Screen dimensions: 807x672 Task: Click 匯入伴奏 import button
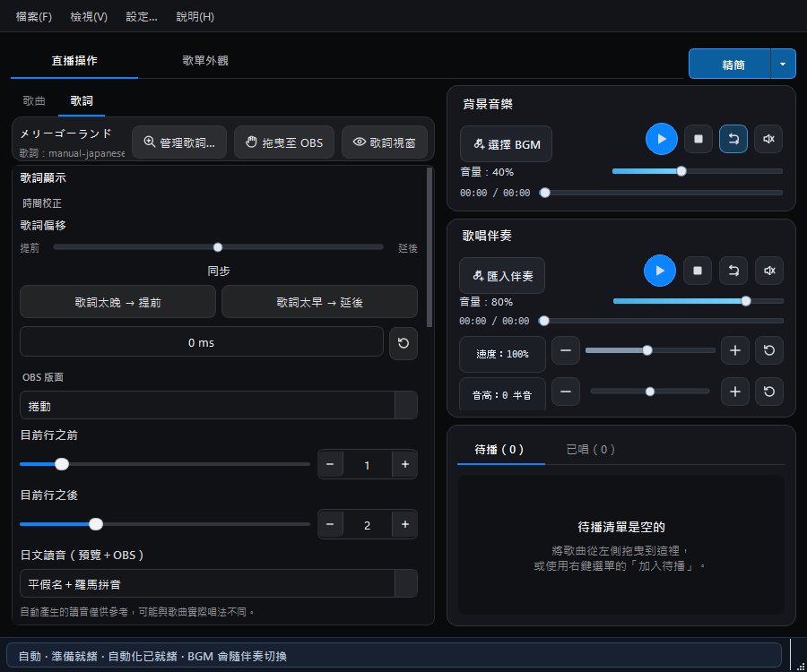[x=502, y=276]
